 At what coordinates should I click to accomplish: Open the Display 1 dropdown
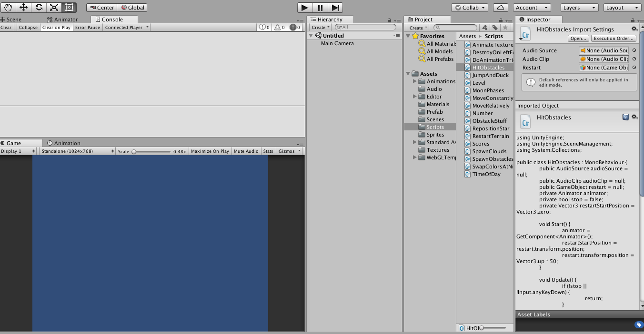pyautogui.click(x=18, y=151)
